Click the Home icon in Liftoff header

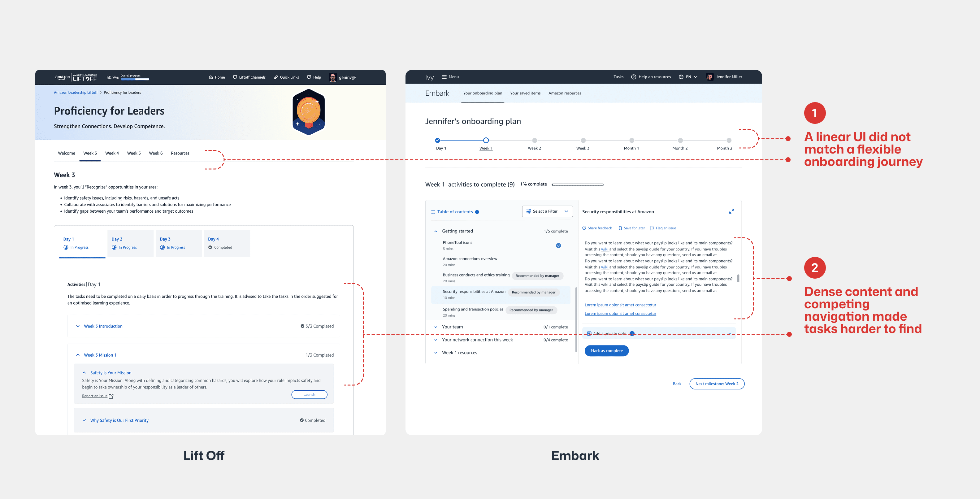click(x=210, y=77)
